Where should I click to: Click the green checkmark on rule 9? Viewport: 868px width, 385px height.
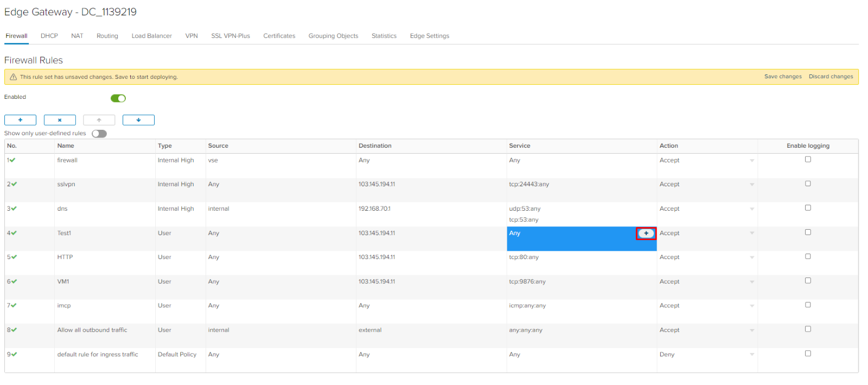click(x=14, y=354)
